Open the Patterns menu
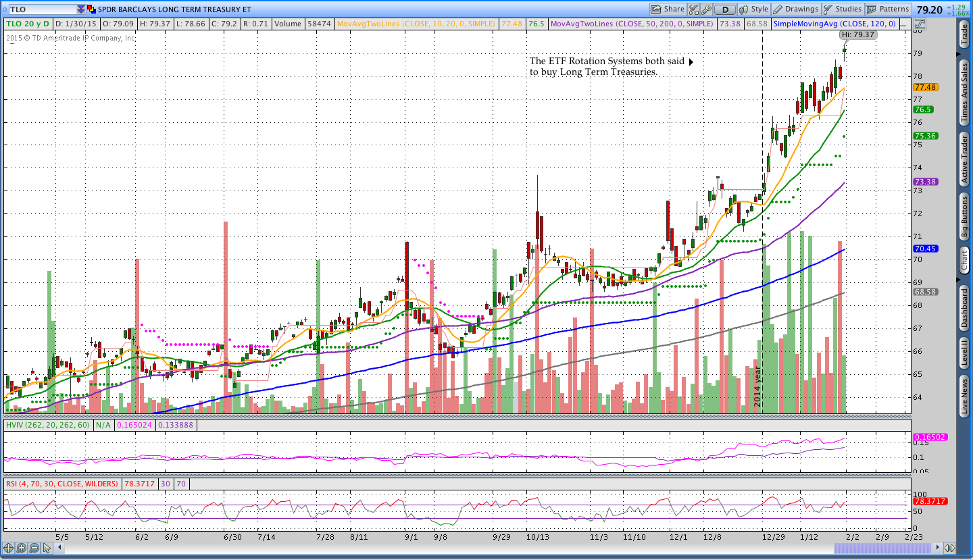The height and width of the screenshot is (560, 973). coord(889,9)
